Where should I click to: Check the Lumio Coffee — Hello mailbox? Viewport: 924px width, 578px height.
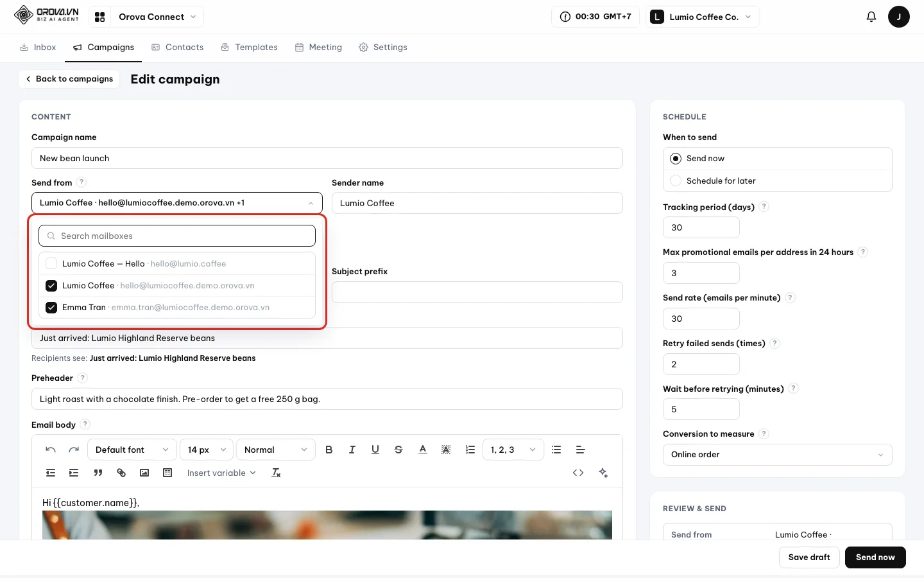tap(51, 264)
